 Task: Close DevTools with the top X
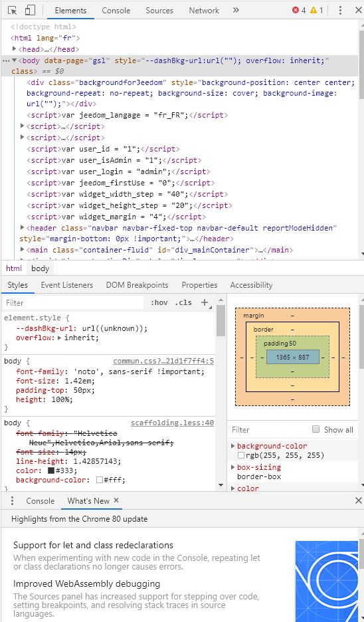point(358,11)
